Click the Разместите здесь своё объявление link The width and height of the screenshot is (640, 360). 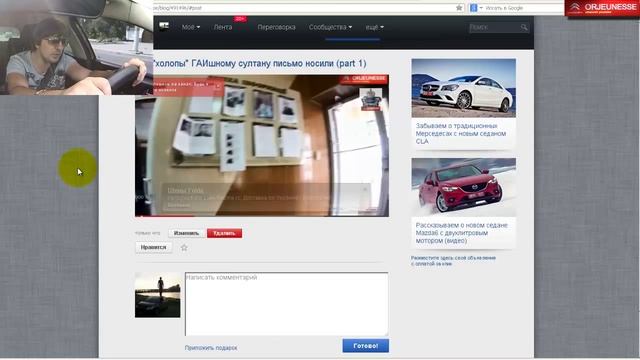[453, 261]
